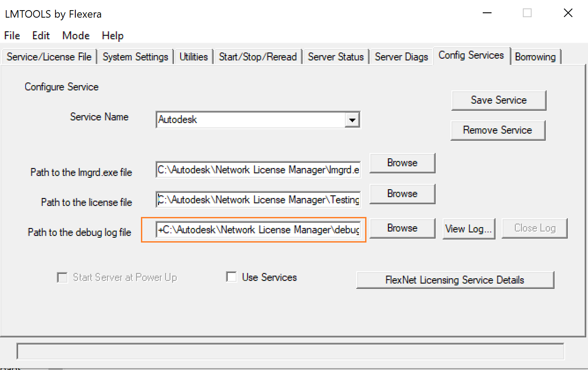This screenshot has height=370, width=588.
Task: Click the Save Service button
Action: (499, 100)
